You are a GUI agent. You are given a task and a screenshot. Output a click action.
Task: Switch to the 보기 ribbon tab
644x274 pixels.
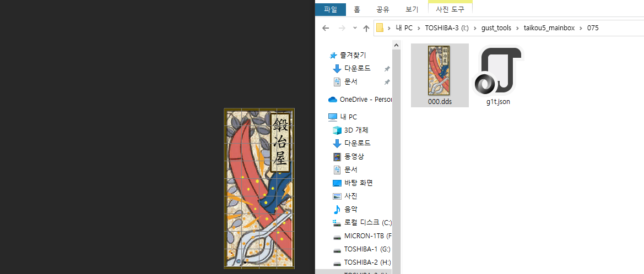(x=412, y=9)
